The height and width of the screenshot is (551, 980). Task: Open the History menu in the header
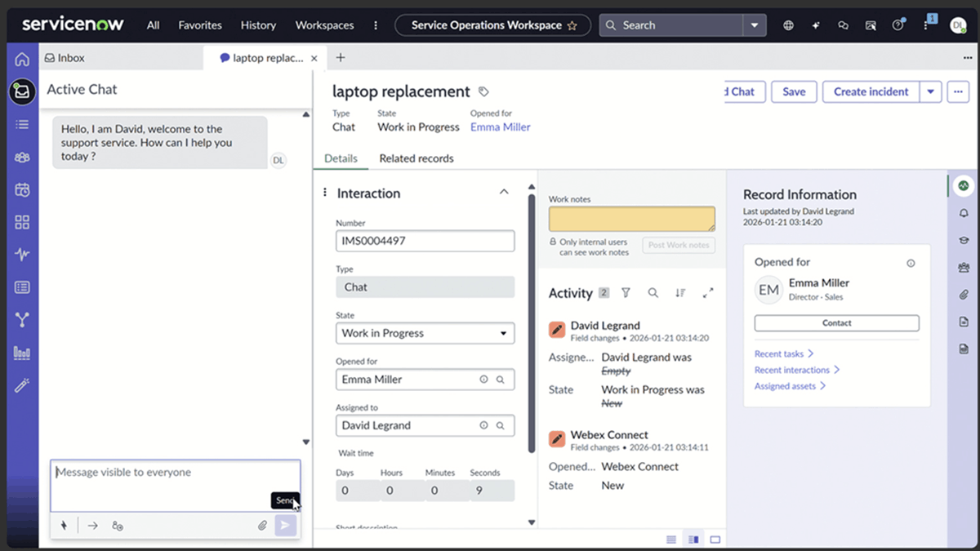click(x=258, y=25)
